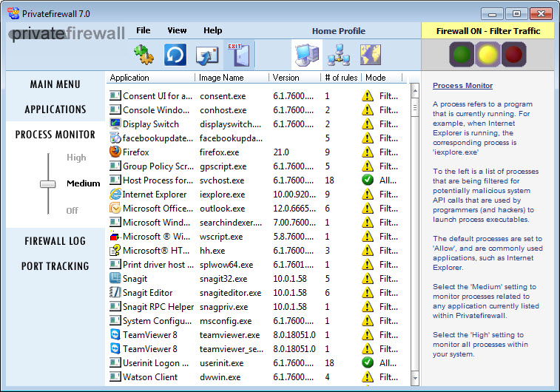Select the yellow Filter Traffic light
This screenshot has height=392, width=560.
486,54
